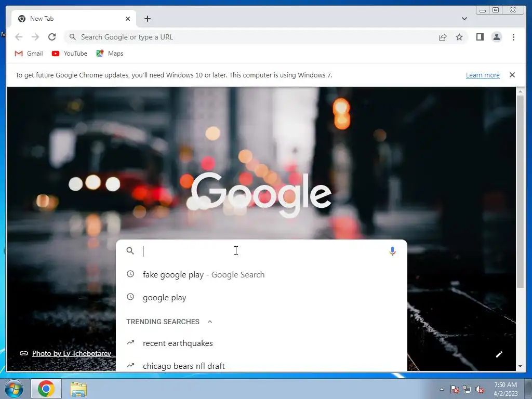The height and width of the screenshot is (399, 532).
Task: Share this page icon in address bar
Action: 443,37
